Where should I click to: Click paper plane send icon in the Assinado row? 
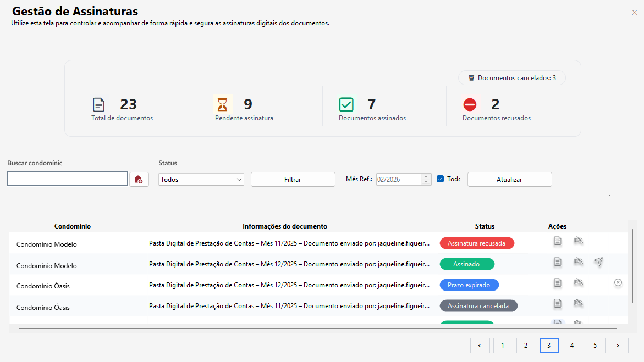[598, 261]
